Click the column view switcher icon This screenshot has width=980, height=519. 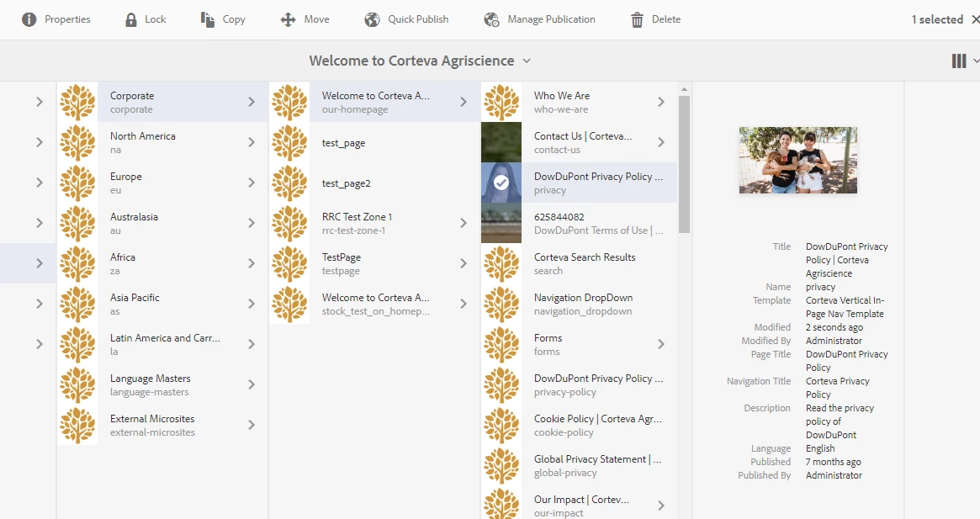959,61
